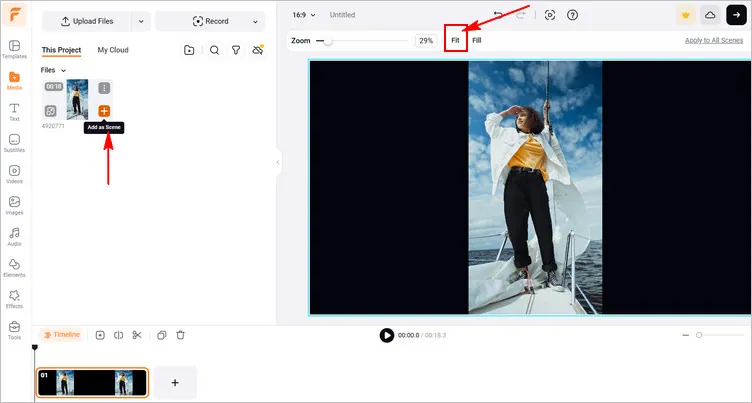
Task: Click the Record button
Action: tap(210, 22)
